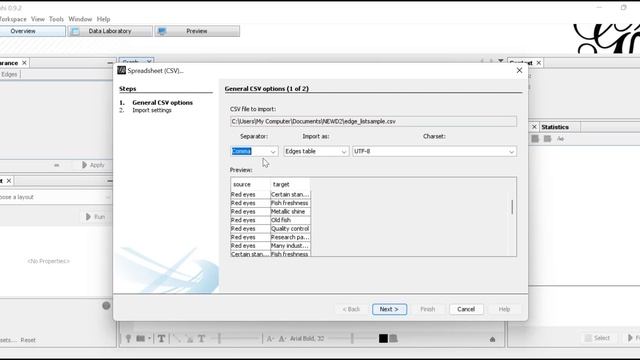This screenshot has width=640, height=360.
Task: Toggle show edge labels T icon
Action: click(x=201, y=338)
